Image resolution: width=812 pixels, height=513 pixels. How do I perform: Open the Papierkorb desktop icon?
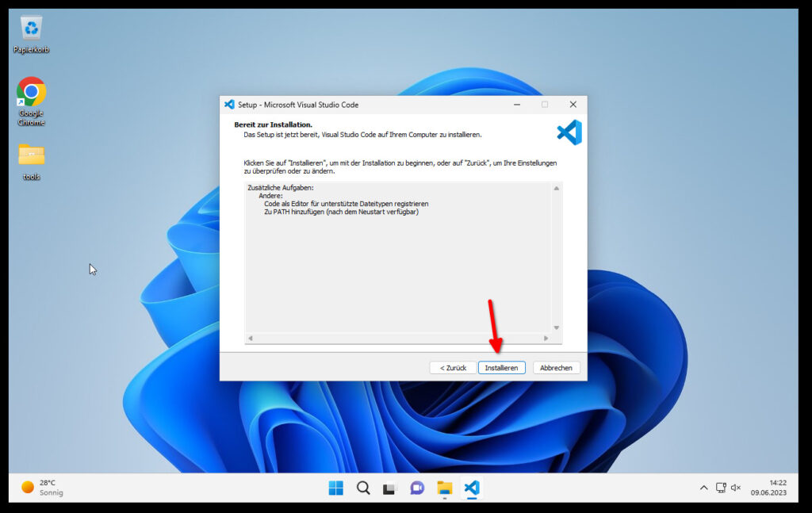pos(31,32)
